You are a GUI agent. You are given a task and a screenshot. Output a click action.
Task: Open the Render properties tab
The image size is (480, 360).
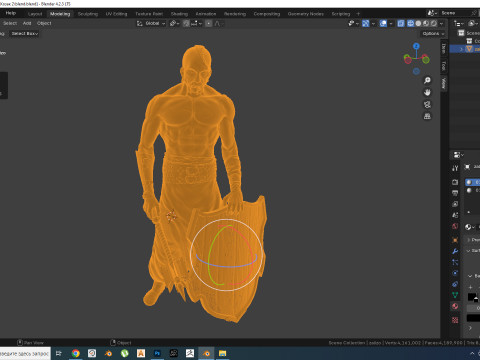point(455,182)
